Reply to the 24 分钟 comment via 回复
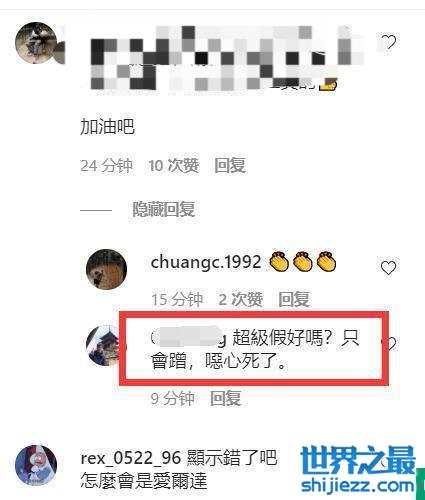 pos(230,165)
